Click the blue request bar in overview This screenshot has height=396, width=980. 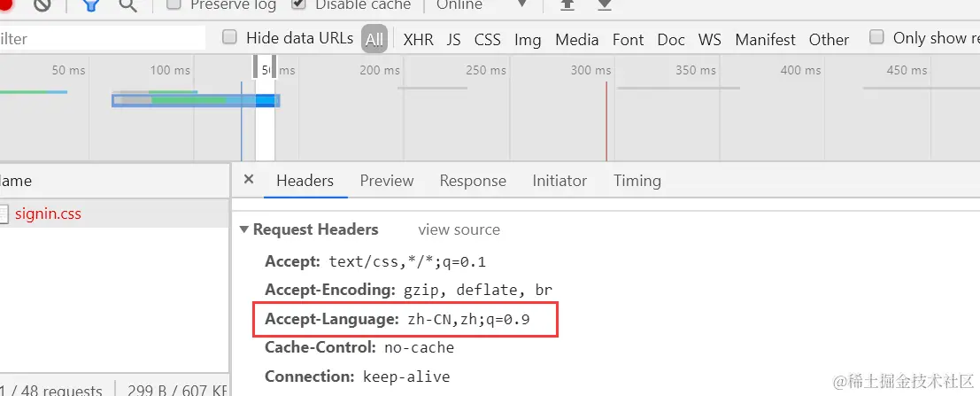coord(196,100)
